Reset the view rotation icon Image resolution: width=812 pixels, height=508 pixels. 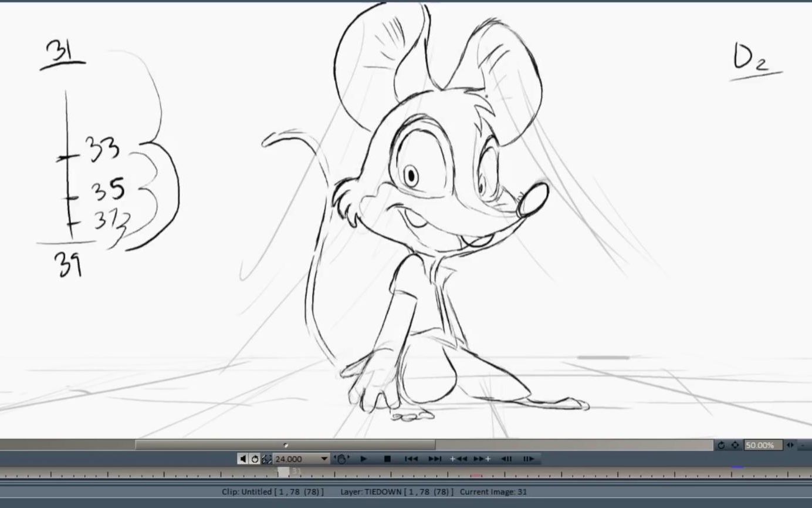(721, 445)
